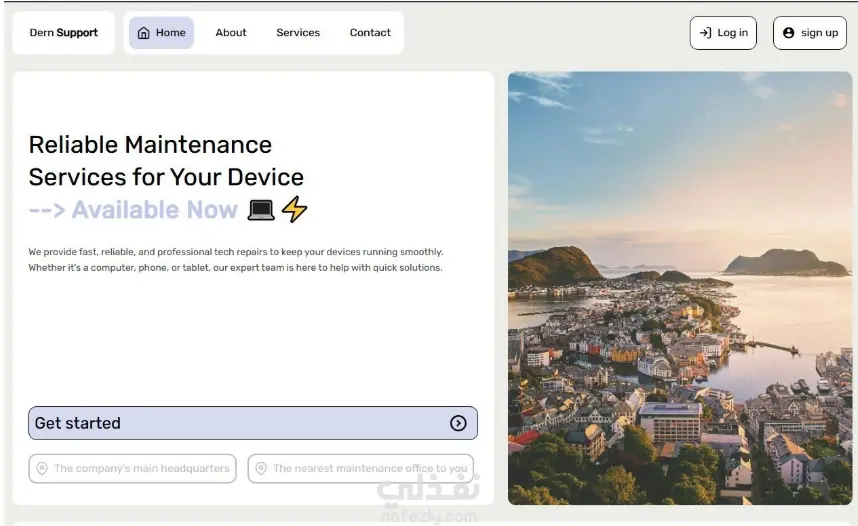The height and width of the screenshot is (526, 858).
Task: Select the Home navigation label
Action: 171,33
